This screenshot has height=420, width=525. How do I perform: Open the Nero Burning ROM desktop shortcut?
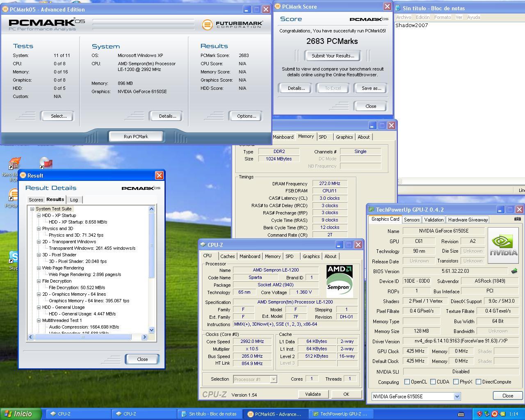14,164
